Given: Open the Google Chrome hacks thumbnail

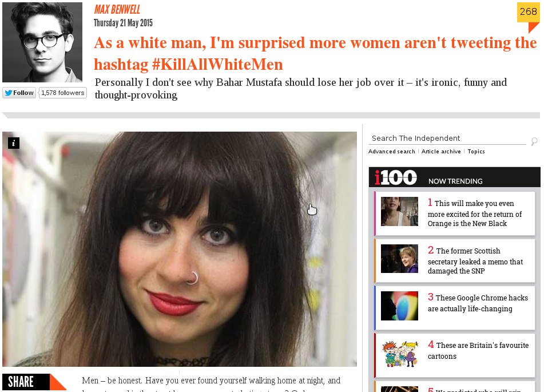Looking at the screenshot, I should point(399,306).
